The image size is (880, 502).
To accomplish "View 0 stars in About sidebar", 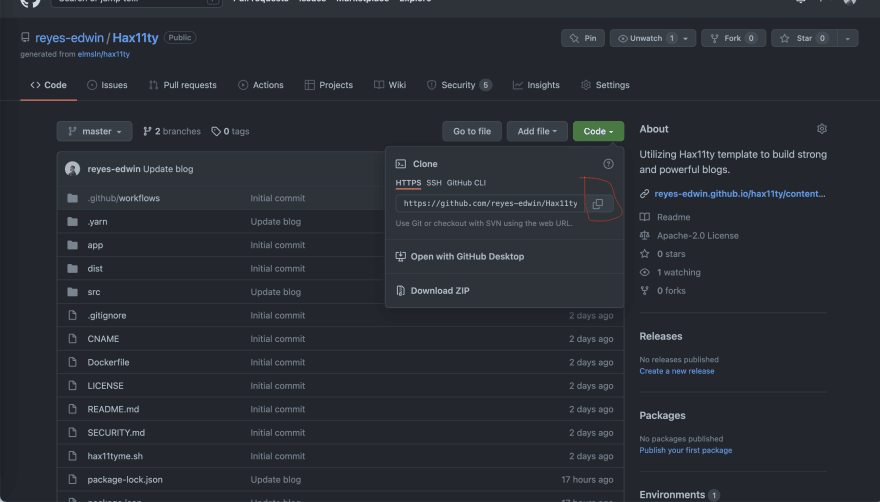I will [x=663, y=254].
